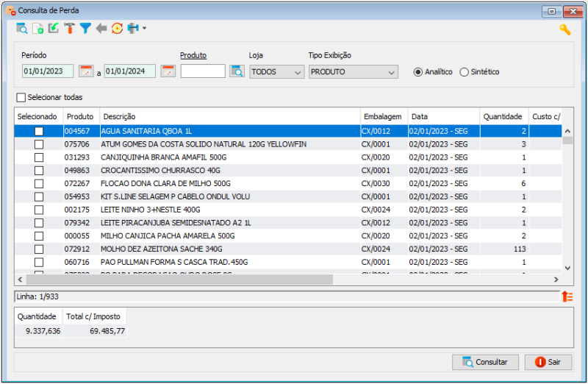Check the box for MILHO CANJICA PACHA row
This screenshot has width=588, height=384.
click(x=39, y=236)
